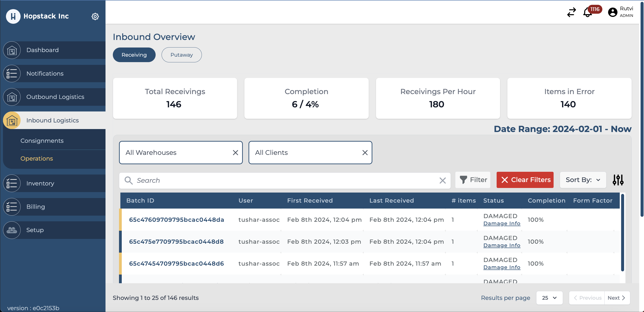Viewport: 644px width, 312px height.
Task: Open the results per page 25 dropdown
Action: click(x=549, y=298)
